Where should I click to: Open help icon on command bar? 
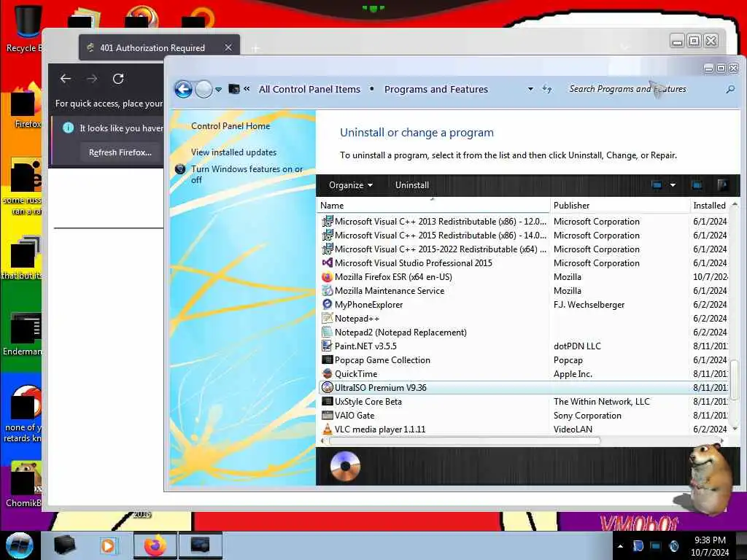(722, 185)
